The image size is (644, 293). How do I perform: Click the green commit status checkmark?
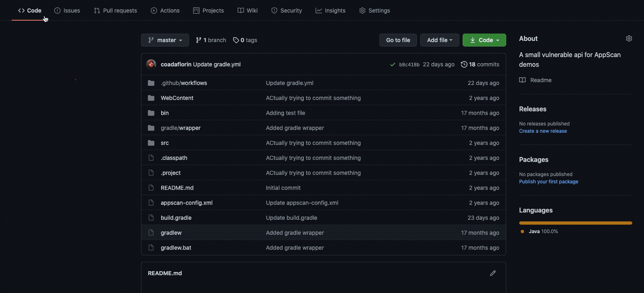(392, 65)
